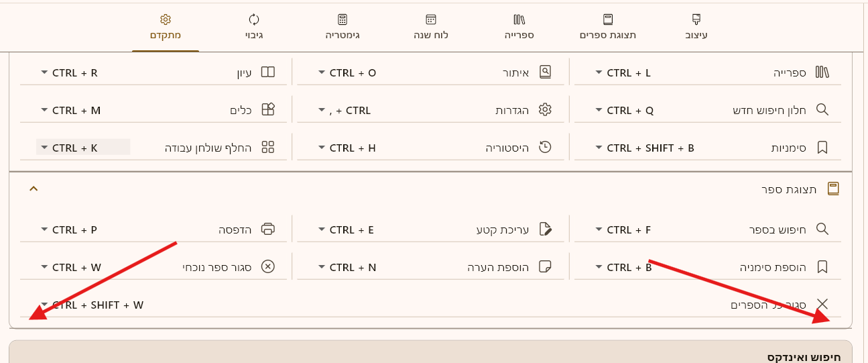Click the open-book icon next to עיון

[267, 72]
